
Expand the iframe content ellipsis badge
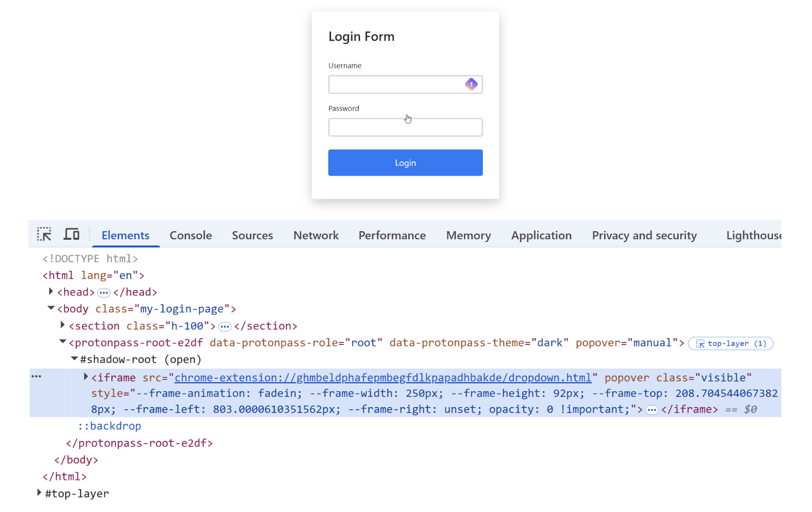[x=652, y=410]
